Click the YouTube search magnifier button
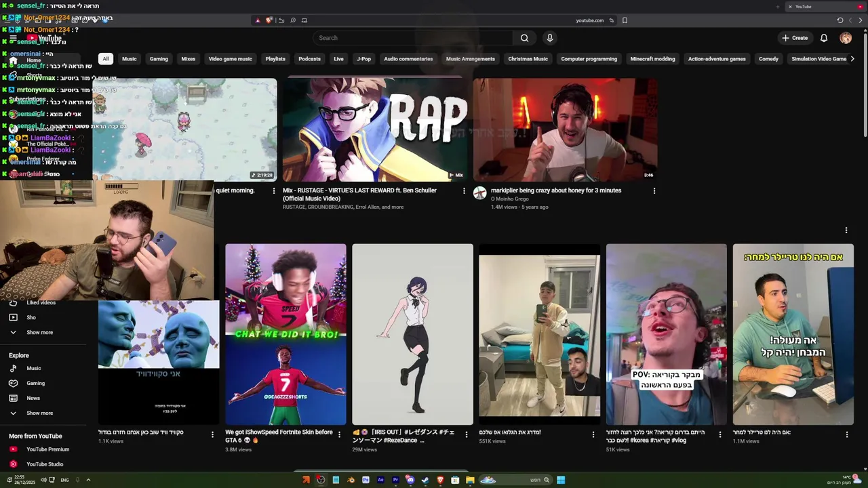 pyautogui.click(x=524, y=38)
